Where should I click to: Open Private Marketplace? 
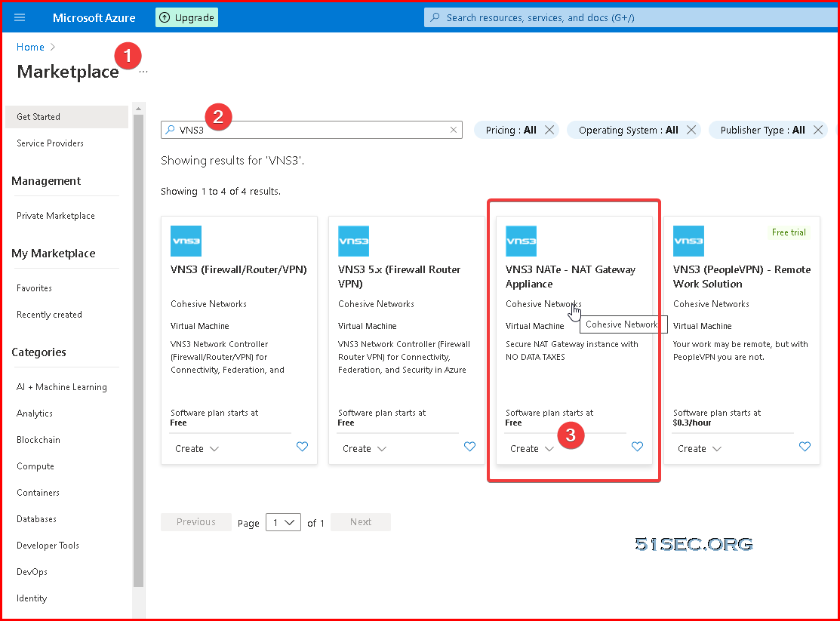[56, 215]
